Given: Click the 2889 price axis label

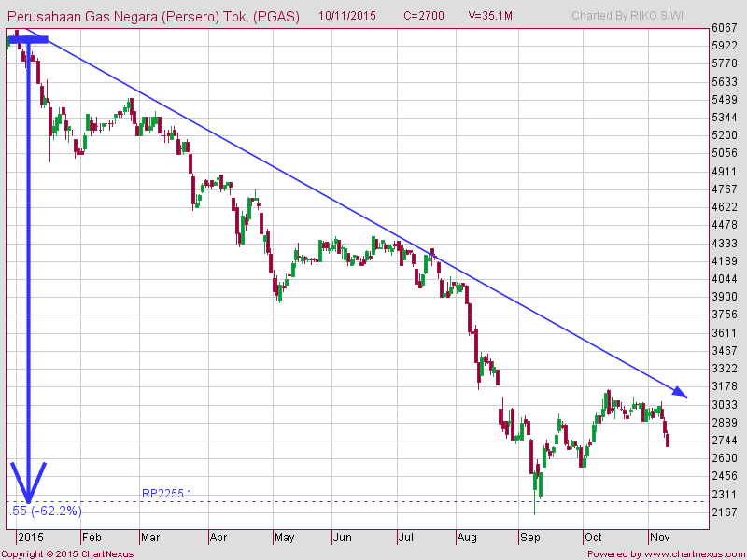Looking at the screenshot, I should click(x=725, y=423).
